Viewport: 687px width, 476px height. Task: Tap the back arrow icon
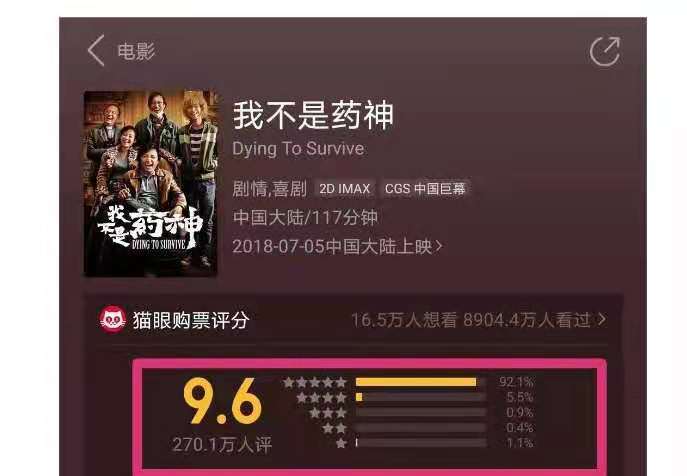click(x=96, y=50)
